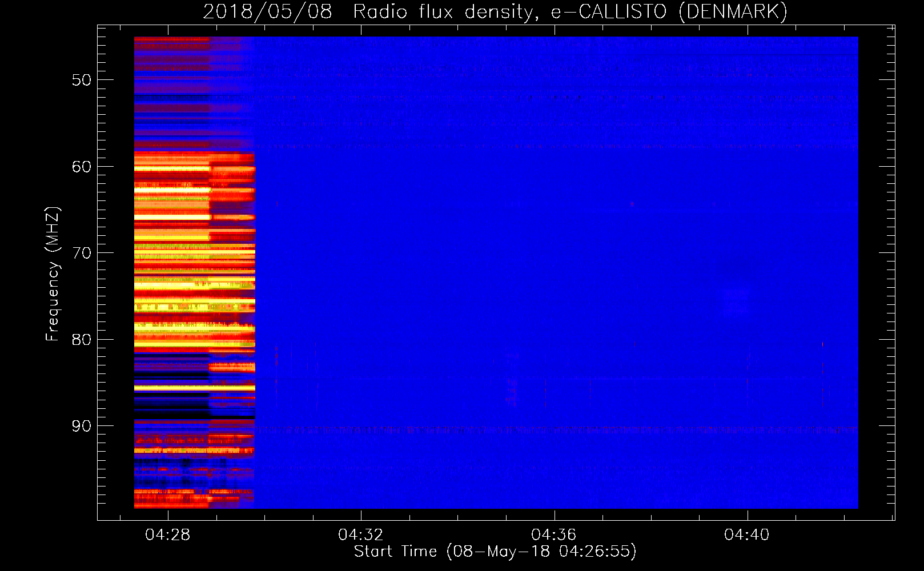This screenshot has height=571, width=924.
Task: Click the 04:40 time tick label
Action: (x=746, y=535)
